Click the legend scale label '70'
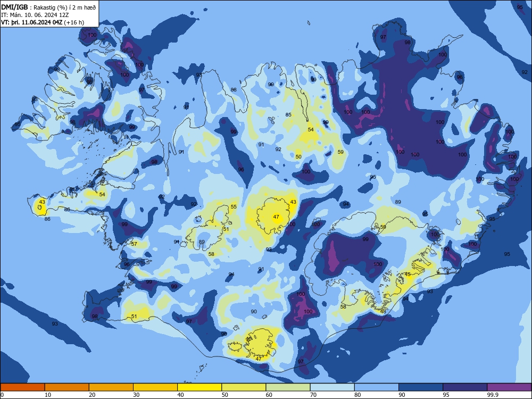The height and width of the screenshot is (399, 532). (313, 395)
